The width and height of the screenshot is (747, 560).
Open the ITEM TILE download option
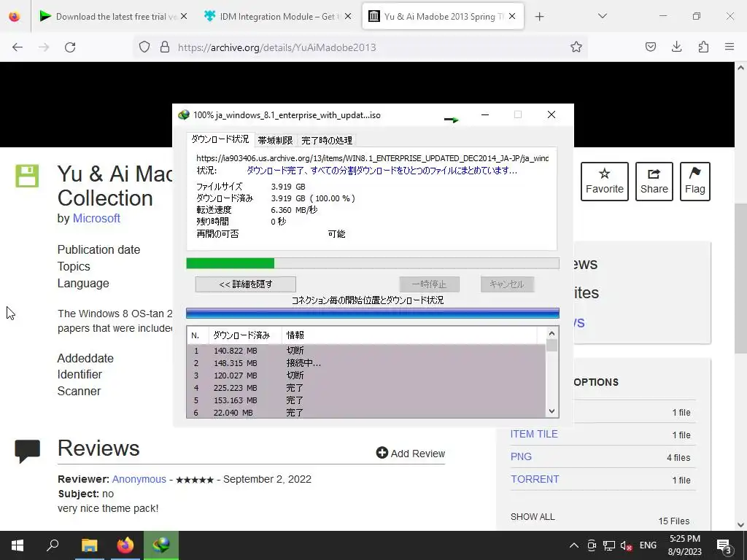pos(534,434)
